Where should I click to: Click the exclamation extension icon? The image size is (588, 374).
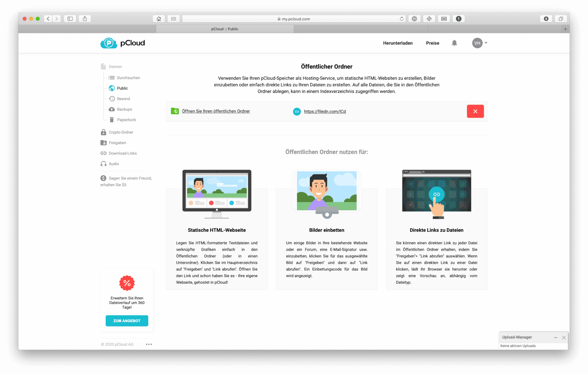point(459,19)
